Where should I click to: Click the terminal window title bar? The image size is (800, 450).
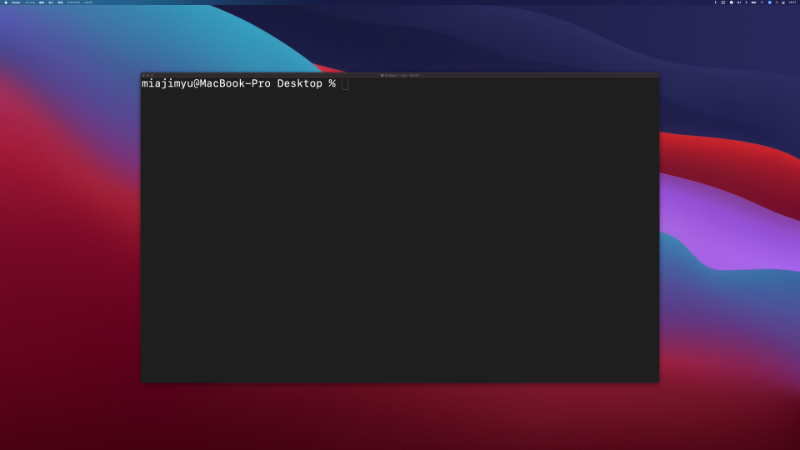tap(400, 75)
